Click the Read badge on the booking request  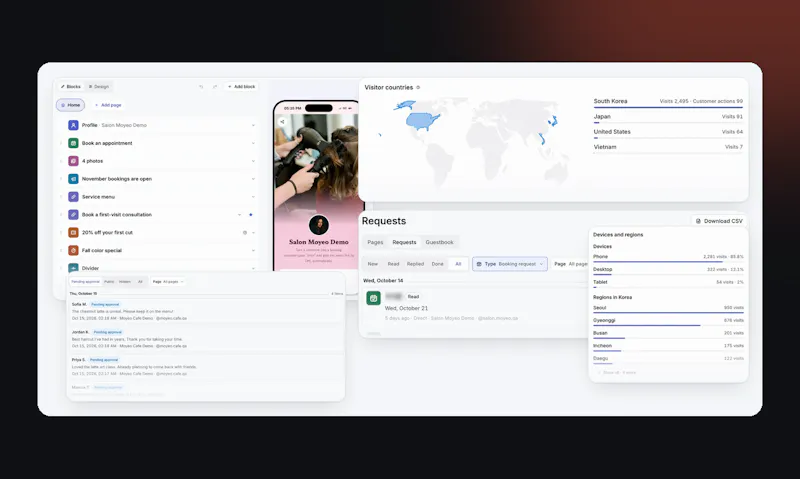click(x=413, y=296)
